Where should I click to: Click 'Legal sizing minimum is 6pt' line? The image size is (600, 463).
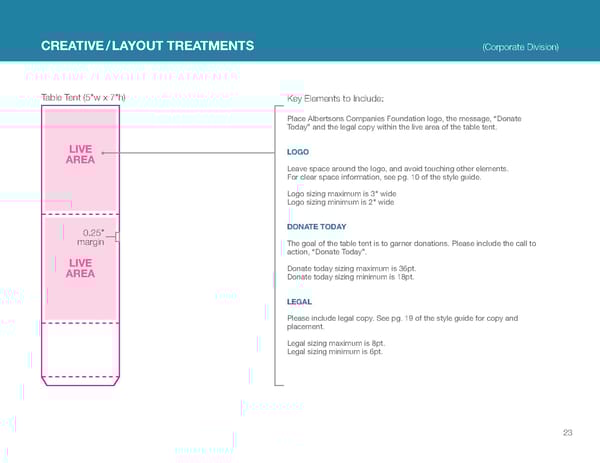click(x=335, y=351)
